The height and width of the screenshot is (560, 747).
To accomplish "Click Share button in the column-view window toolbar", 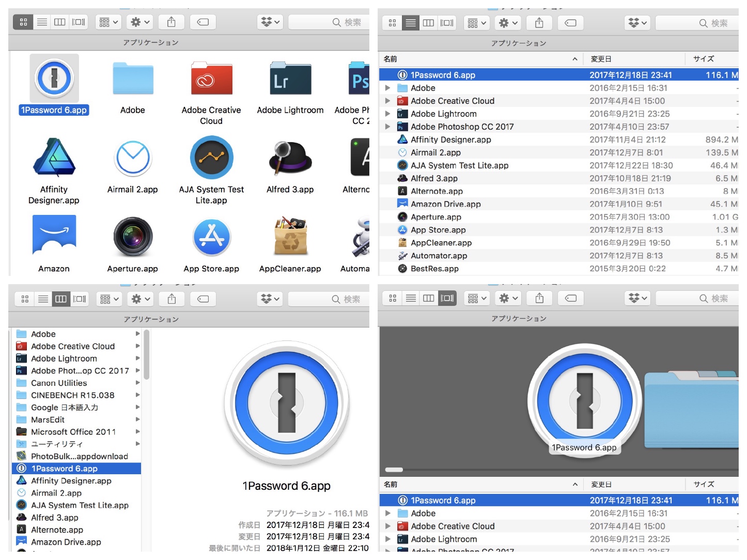I will tap(172, 299).
